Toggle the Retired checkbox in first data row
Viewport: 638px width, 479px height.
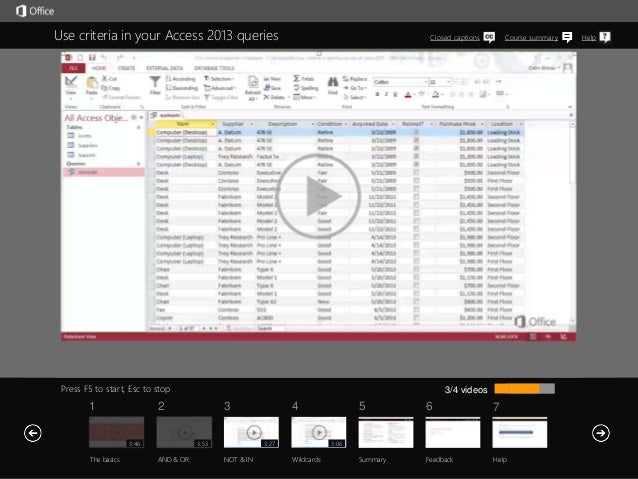415,130
